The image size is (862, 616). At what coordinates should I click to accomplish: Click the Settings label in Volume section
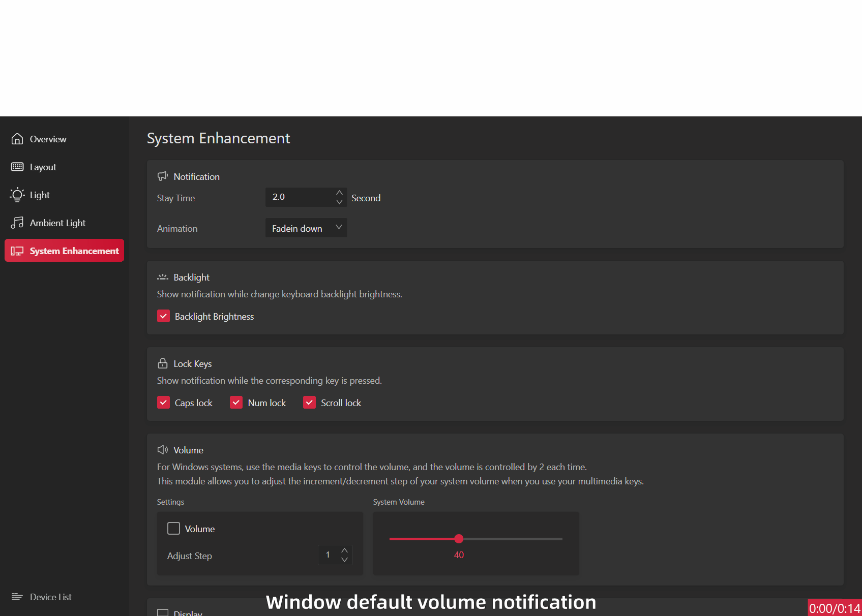click(x=170, y=502)
